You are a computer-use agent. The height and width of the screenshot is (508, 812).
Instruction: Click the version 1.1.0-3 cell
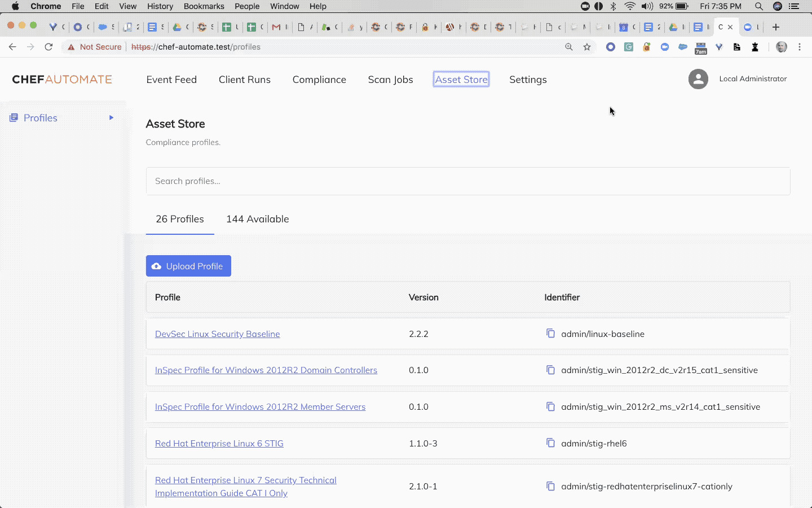point(423,443)
